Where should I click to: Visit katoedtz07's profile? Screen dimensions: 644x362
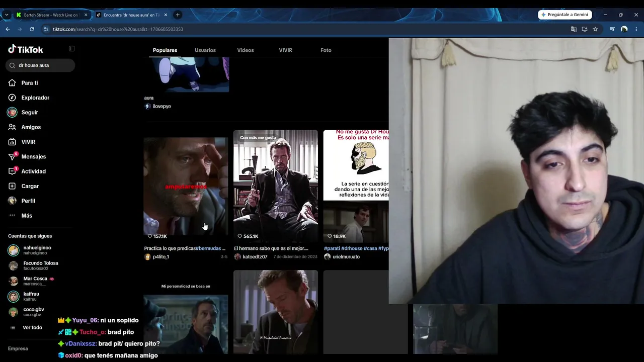[255, 257]
